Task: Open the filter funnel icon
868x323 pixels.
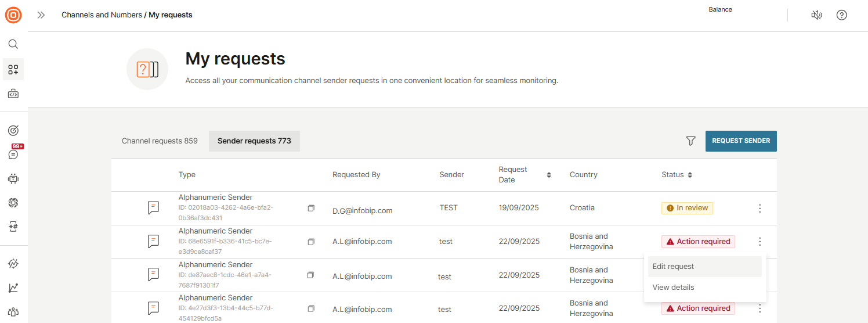Action: (x=690, y=141)
